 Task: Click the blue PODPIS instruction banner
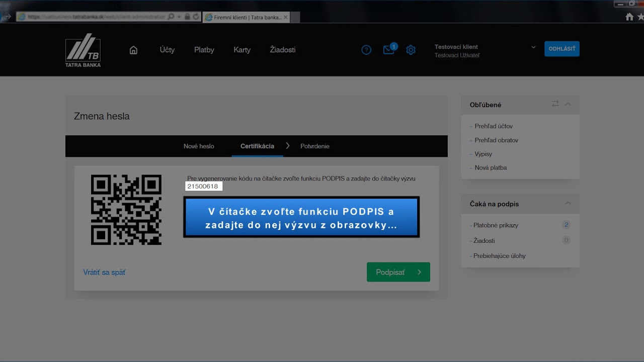click(301, 217)
